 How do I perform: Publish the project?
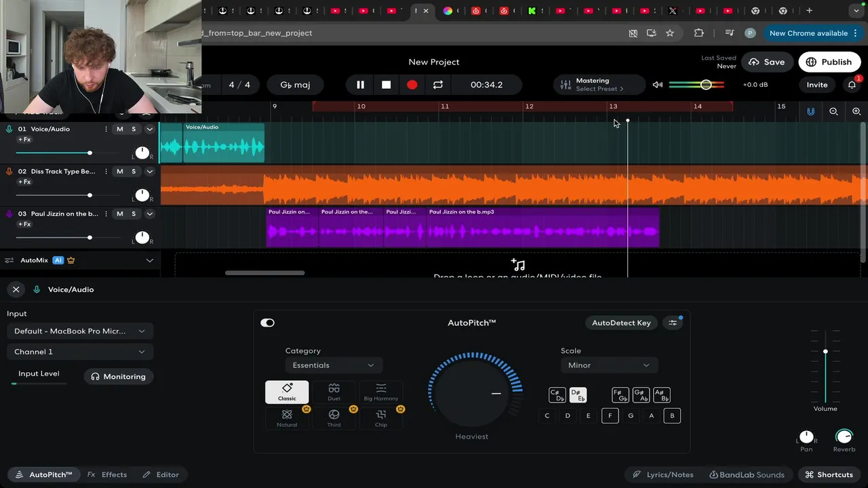click(x=829, y=62)
